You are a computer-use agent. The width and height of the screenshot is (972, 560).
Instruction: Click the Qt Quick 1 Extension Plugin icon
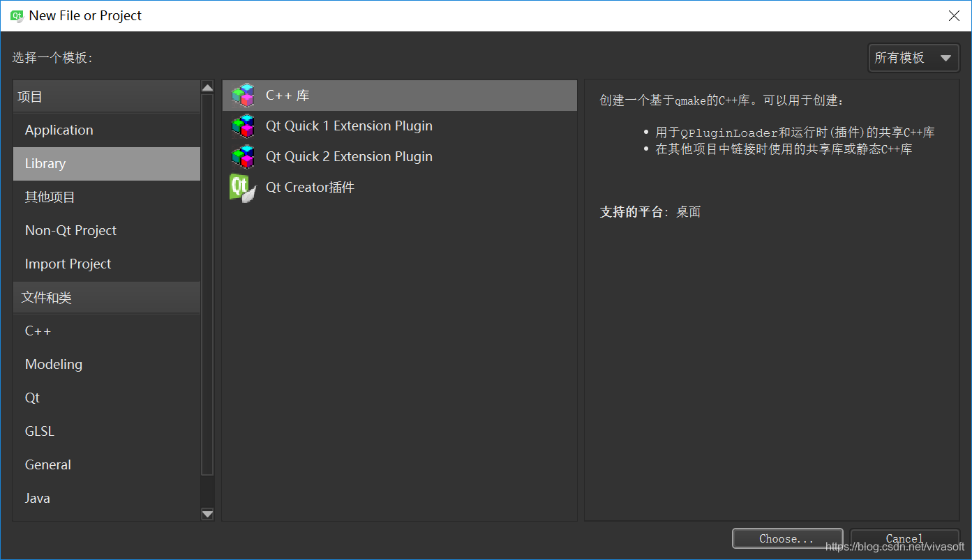coord(243,126)
